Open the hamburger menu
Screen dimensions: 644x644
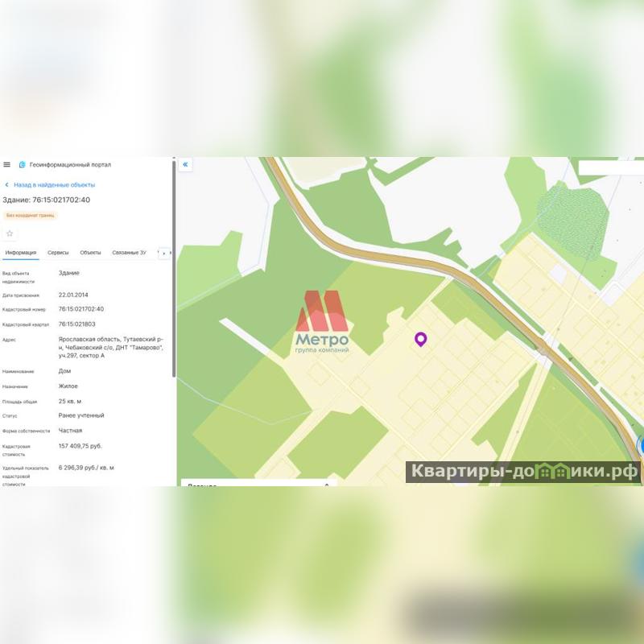tap(6, 165)
